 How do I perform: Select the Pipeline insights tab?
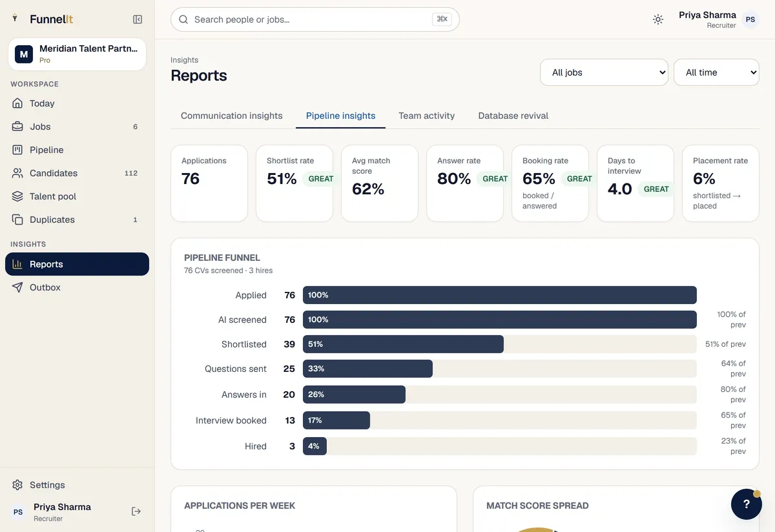click(340, 116)
